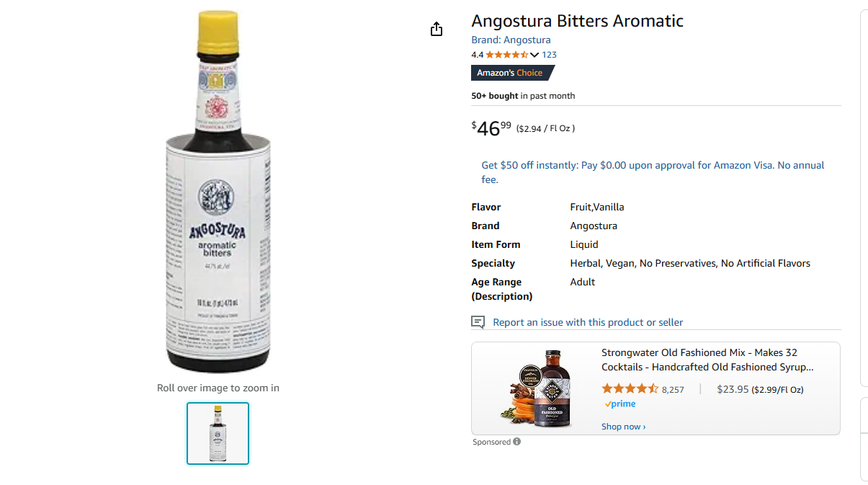Image resolution: width=868 pixels, height=485 pixels.
Task: Click the Prime checkmark logo
Action: (619, 404)
